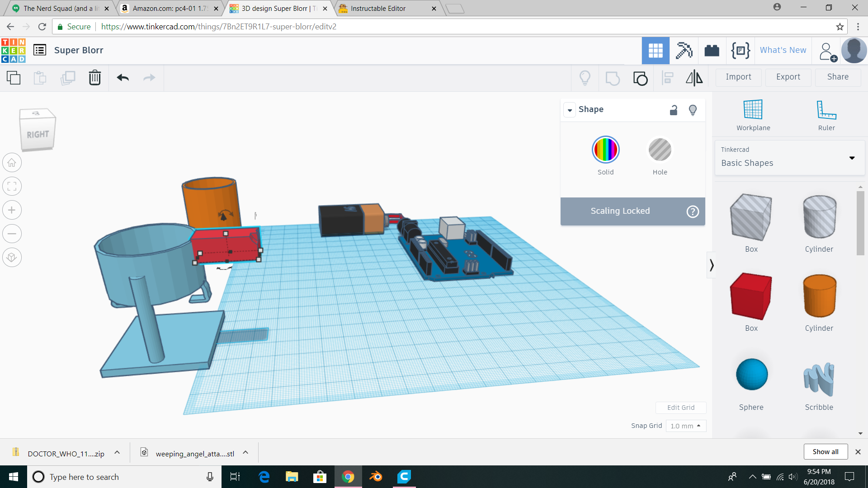Open the Chrome three-dot menu
868x488 pixels.
(858, 27)
